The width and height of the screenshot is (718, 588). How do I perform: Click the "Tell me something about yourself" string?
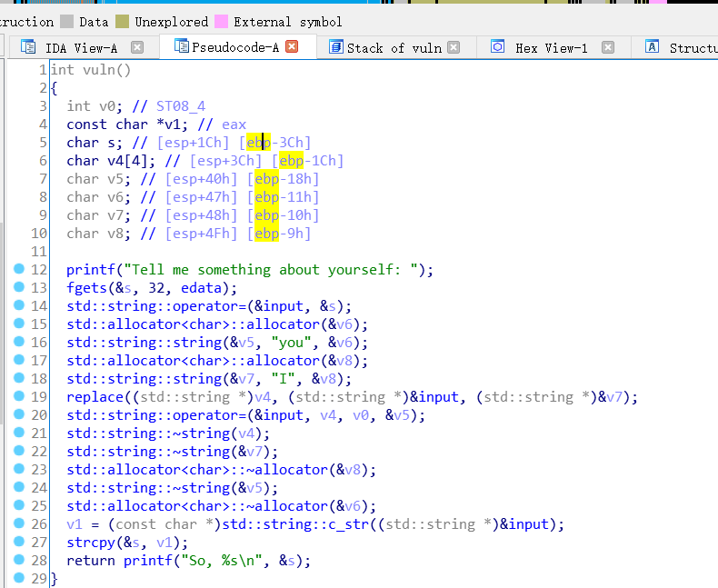pyautogui.click(x=271, y=270)
